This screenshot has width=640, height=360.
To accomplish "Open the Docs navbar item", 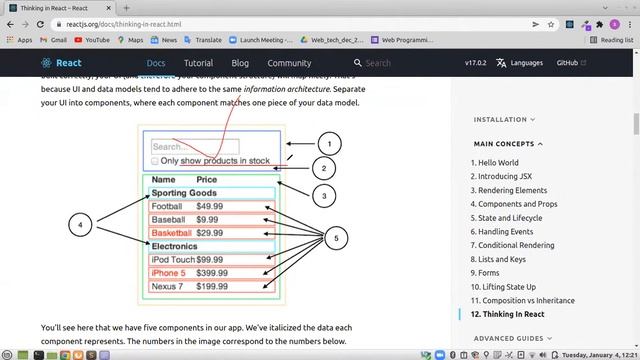I will point(156,63).
